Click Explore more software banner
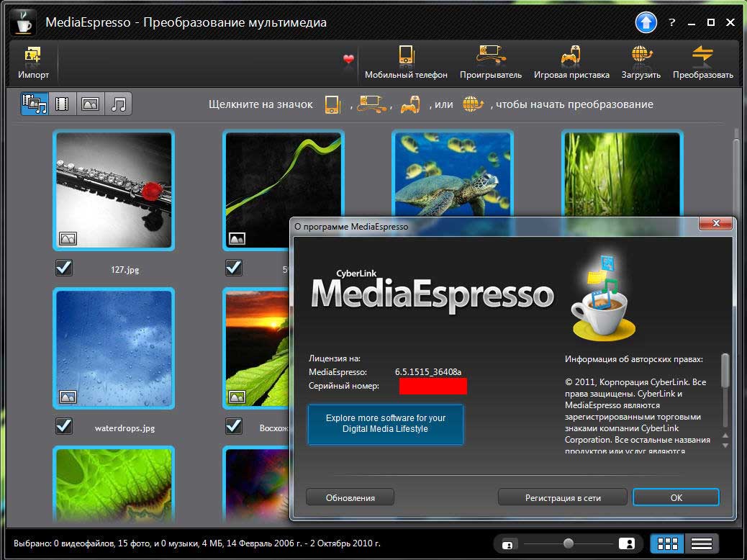This screenshot has width=747, height=560. (386, 424)
